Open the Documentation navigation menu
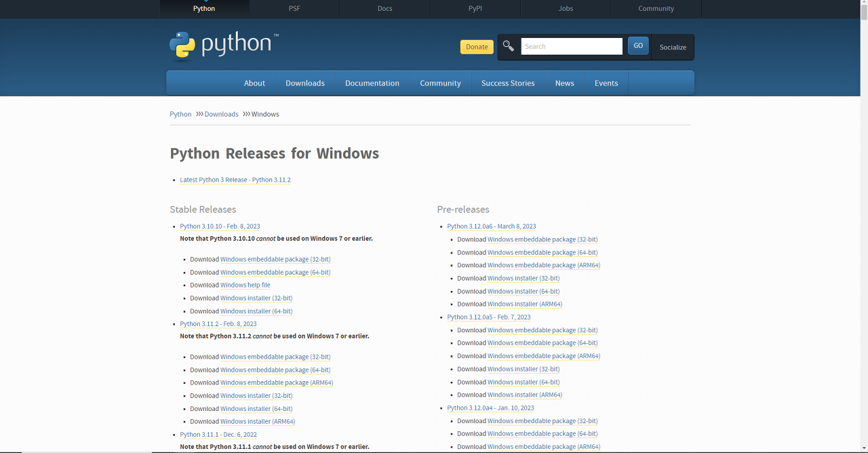The image size is (868, 453). 372,83
